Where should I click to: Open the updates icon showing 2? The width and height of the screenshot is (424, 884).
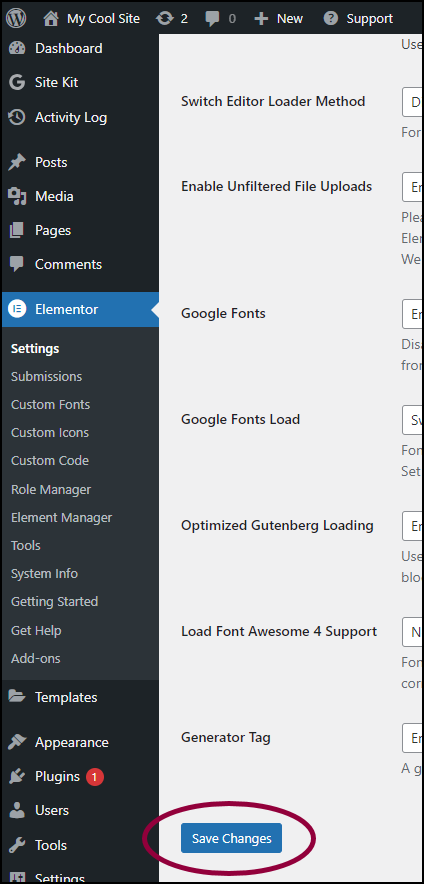click(x=165, y=19)
